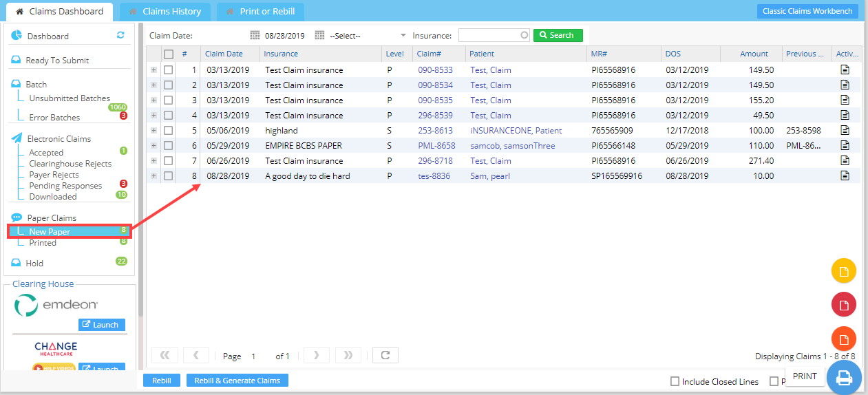
Task: Click the blue printer floating button
Action: click(x=844, y=377)
